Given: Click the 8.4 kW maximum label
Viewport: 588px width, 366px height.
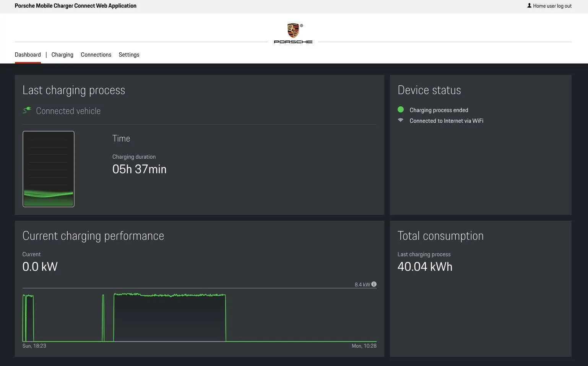Looking at the screenshot, I should (x=362, y=285).
